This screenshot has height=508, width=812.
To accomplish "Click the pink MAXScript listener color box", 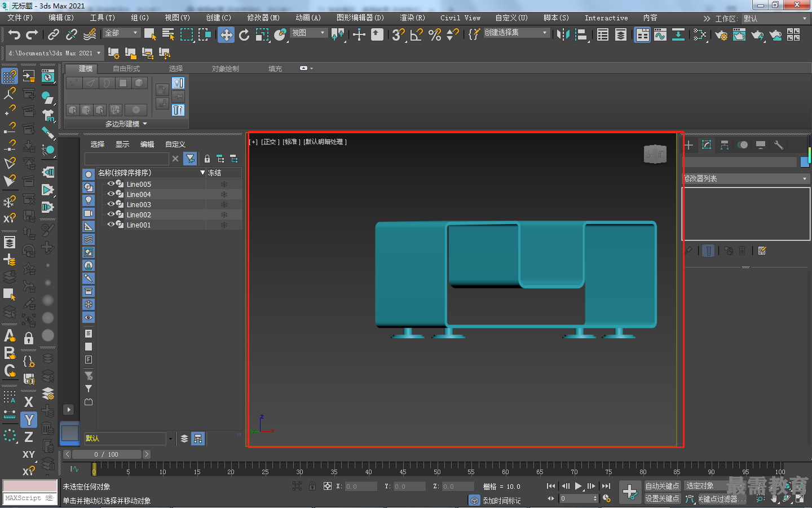I will [30, 486].
